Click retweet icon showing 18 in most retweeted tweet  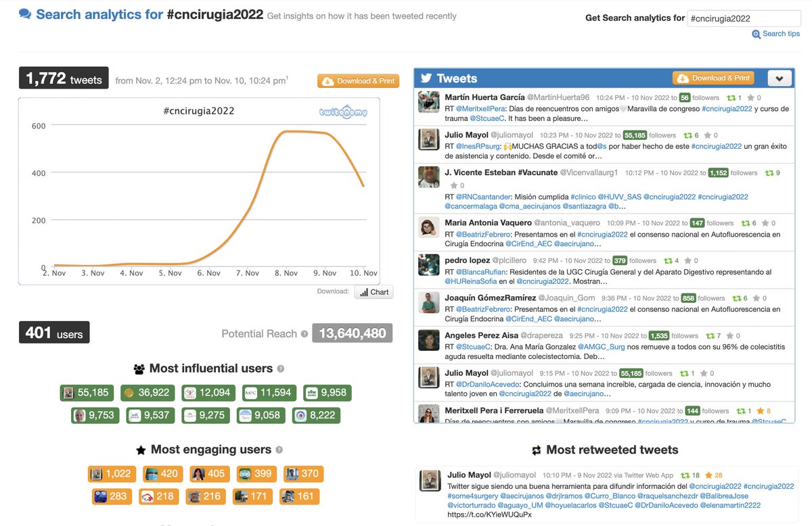685,475
